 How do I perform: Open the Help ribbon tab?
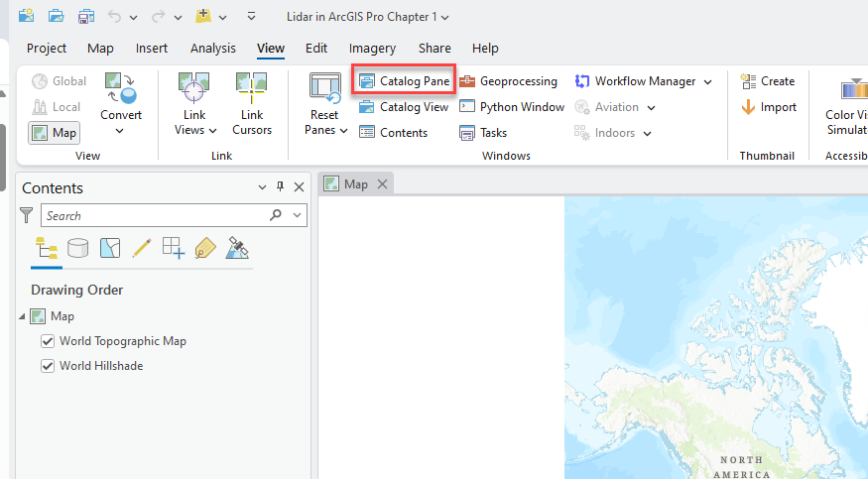pyautogui.click(x=485, y=49)
